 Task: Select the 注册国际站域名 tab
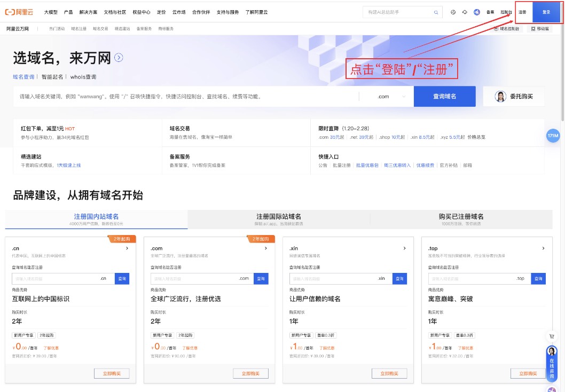coord(279,219)
